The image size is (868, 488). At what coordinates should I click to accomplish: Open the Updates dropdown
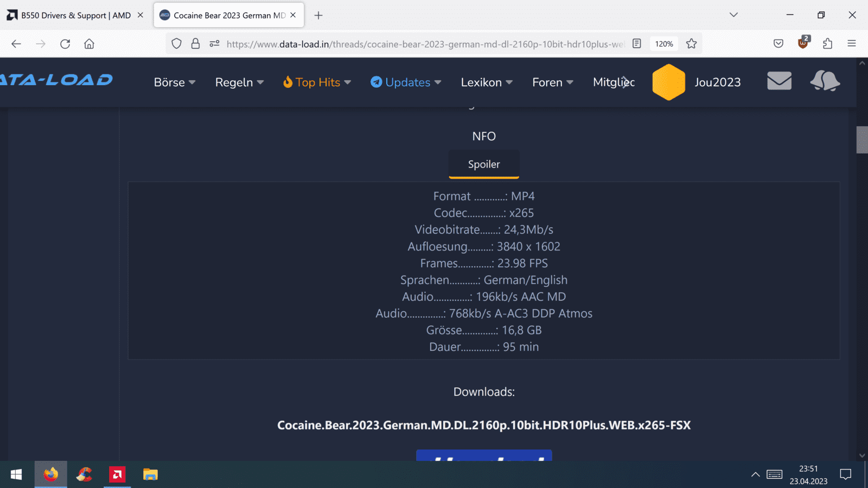point(406,82)
